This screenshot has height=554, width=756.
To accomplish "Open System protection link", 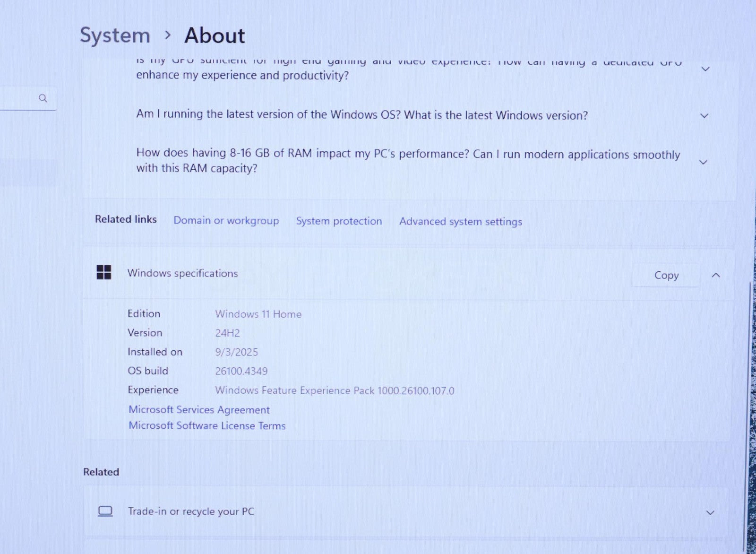I will [339, 221].
